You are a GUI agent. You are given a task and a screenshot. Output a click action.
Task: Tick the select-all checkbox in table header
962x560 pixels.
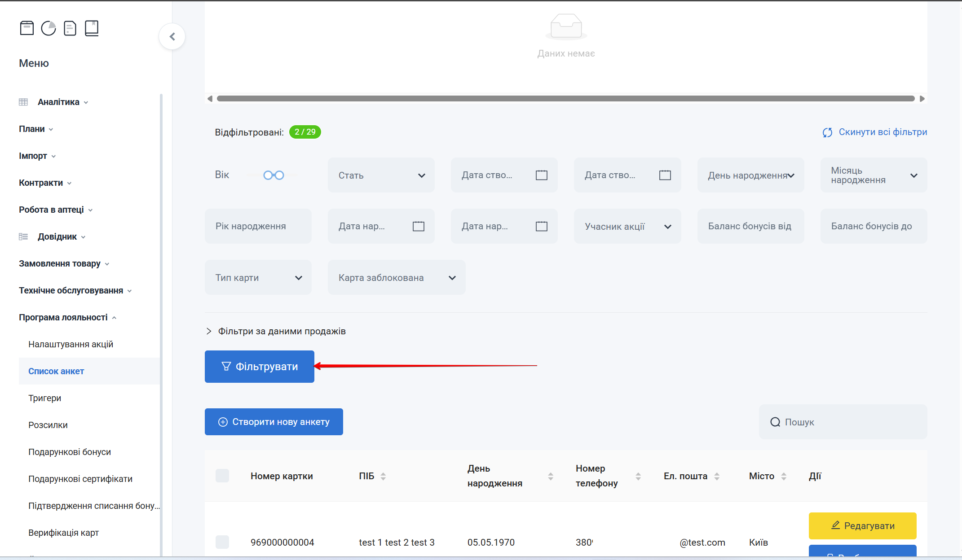click(222, 476)
